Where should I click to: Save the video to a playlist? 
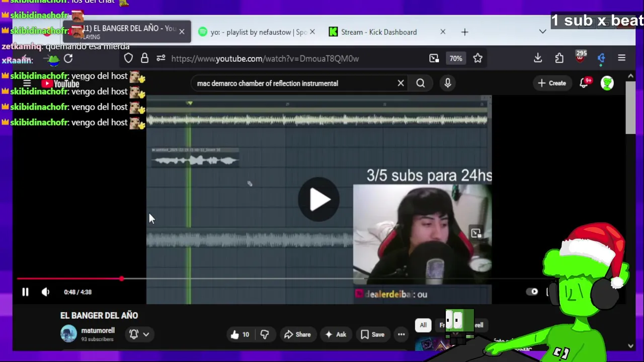(x=372, y=334)
